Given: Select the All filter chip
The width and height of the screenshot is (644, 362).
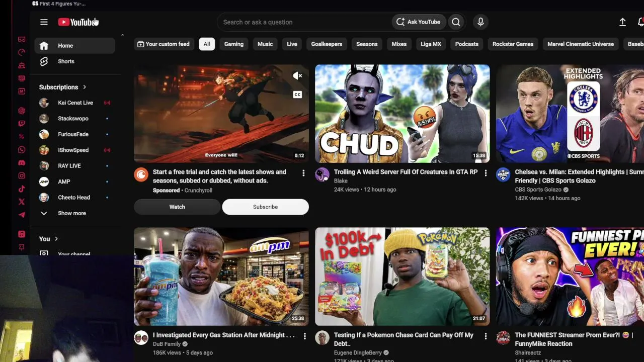Looking at the screenshot, I should pyautogui.click(x=207, y=44).
